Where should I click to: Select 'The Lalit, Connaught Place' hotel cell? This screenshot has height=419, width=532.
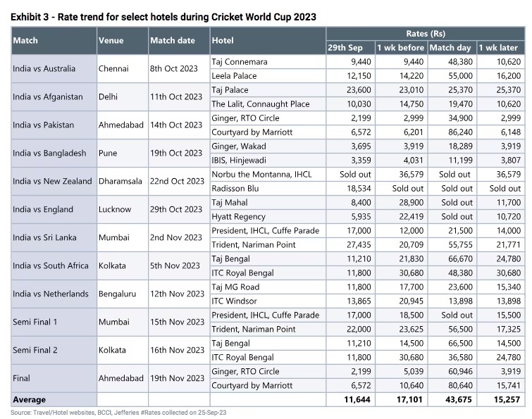coord(268,104)
